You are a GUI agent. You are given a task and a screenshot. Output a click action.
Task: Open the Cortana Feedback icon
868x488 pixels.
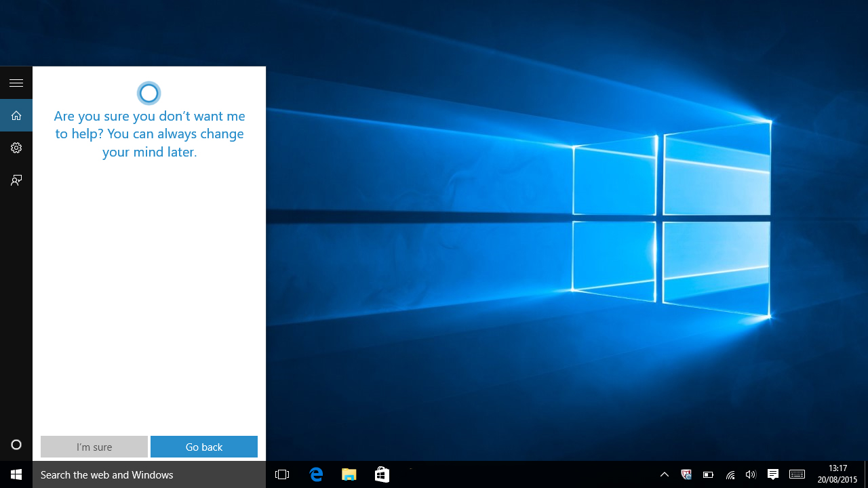pyautogui.click(x=16, y=180)
